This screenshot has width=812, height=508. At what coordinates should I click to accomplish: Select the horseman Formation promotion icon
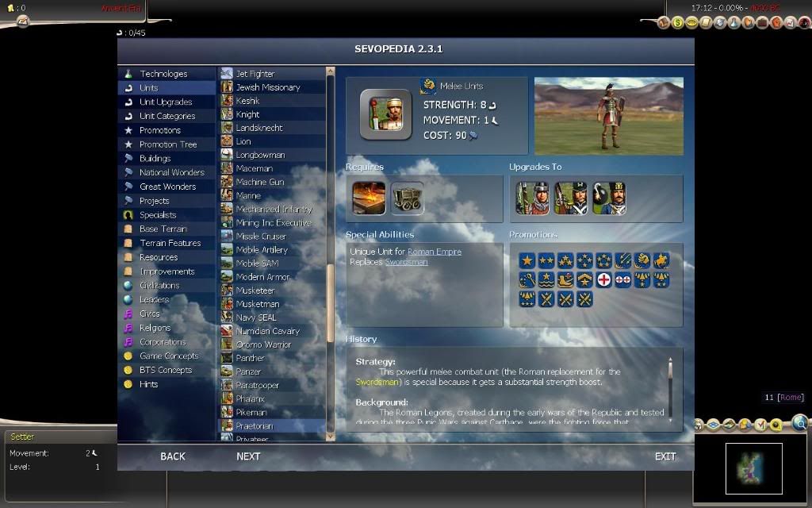pyautogui.click(x=661, y=260)
